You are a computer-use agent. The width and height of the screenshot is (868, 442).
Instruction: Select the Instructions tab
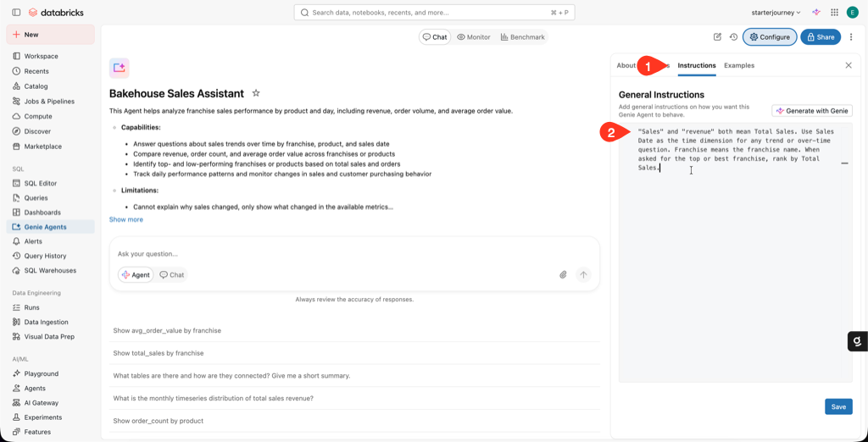coord(697,65)
